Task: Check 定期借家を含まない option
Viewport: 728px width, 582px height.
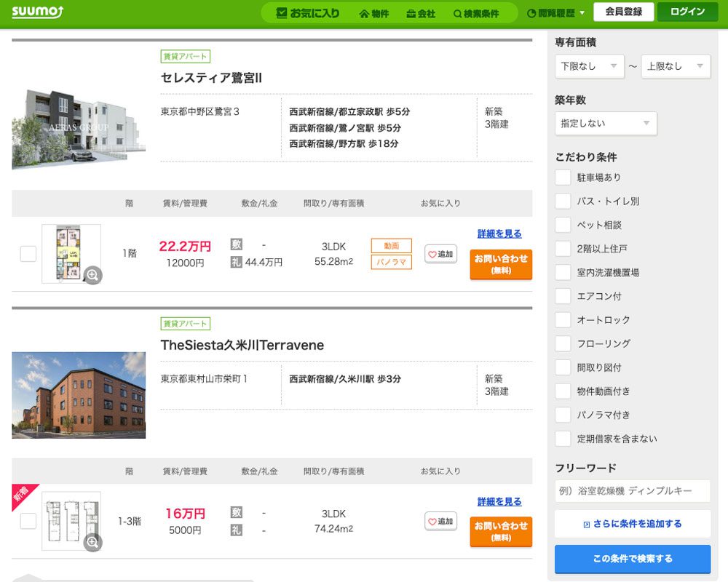Action: coord(563,439)
